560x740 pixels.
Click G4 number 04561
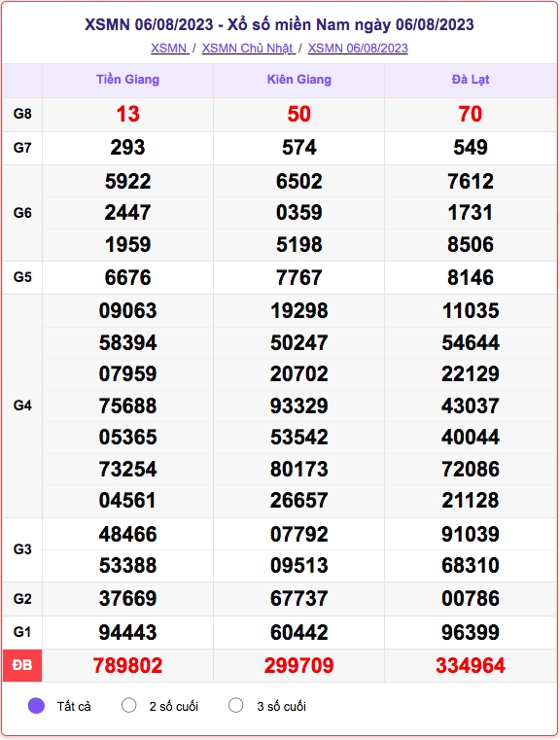[128, 501]
